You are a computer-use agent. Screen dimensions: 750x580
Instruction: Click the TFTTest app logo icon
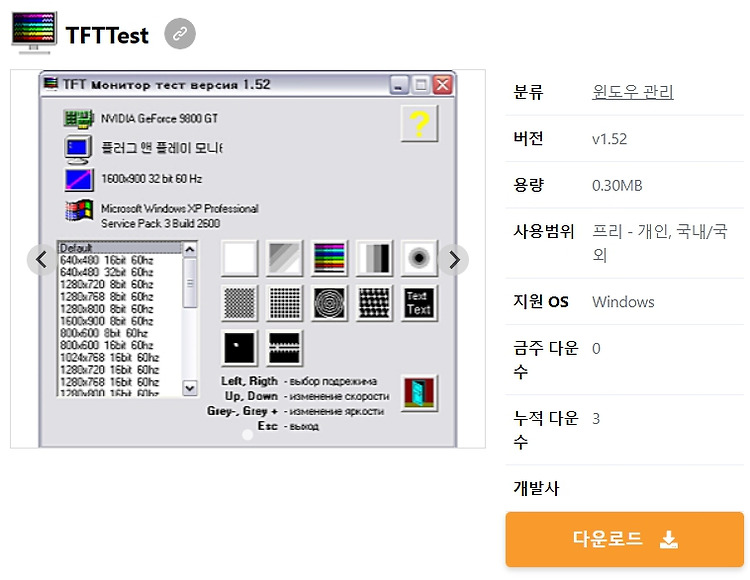(34, 33)
